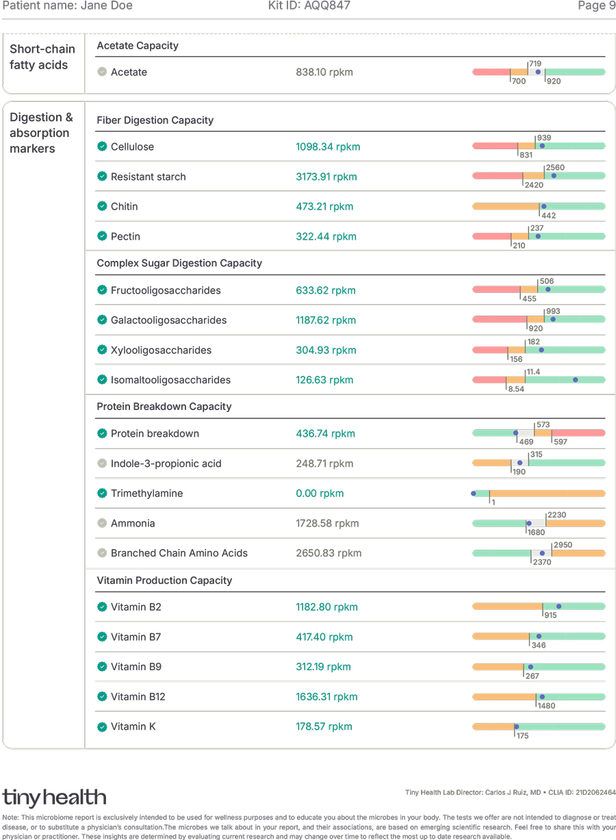Click the Protein Breakdown Capacity heading

point(164,407)
